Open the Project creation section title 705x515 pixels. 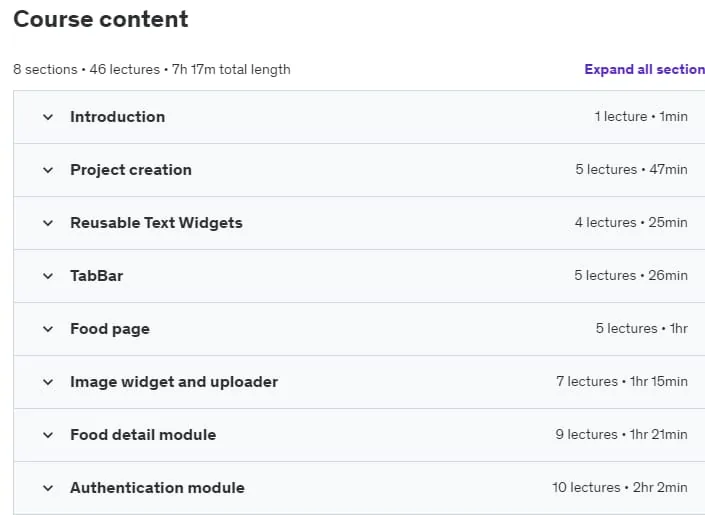[131, 170]
